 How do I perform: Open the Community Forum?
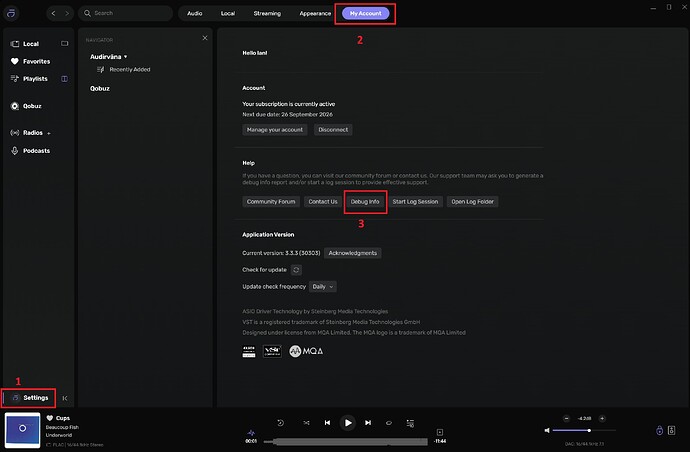click(x=271, y=201)
